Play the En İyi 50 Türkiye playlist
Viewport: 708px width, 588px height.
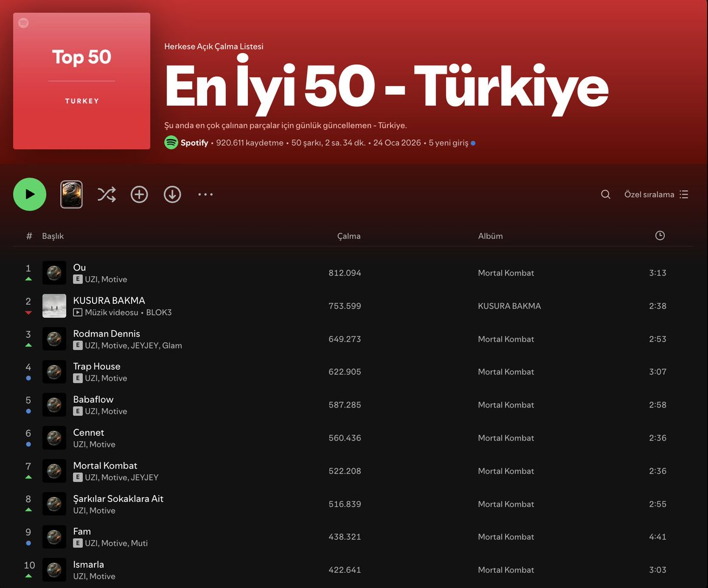point(29,194)
